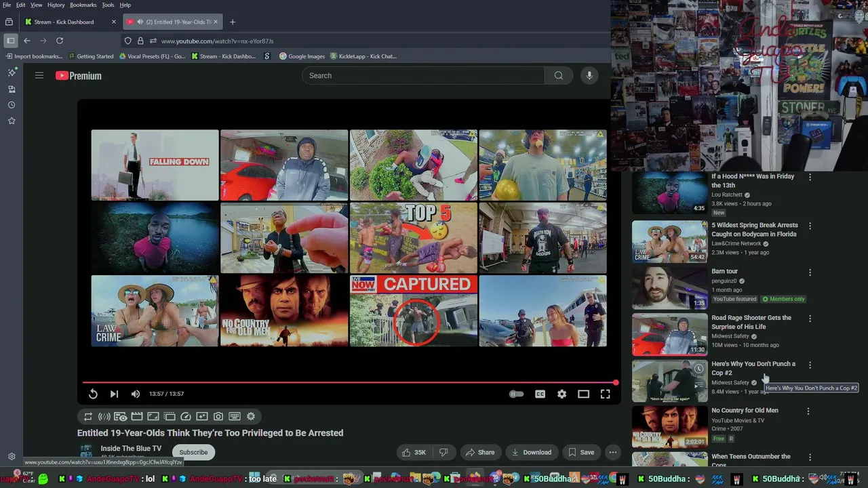The height and width of the screenshot is (488, 868).
Task: Click the YouTube search field
Action: [423, 75]
